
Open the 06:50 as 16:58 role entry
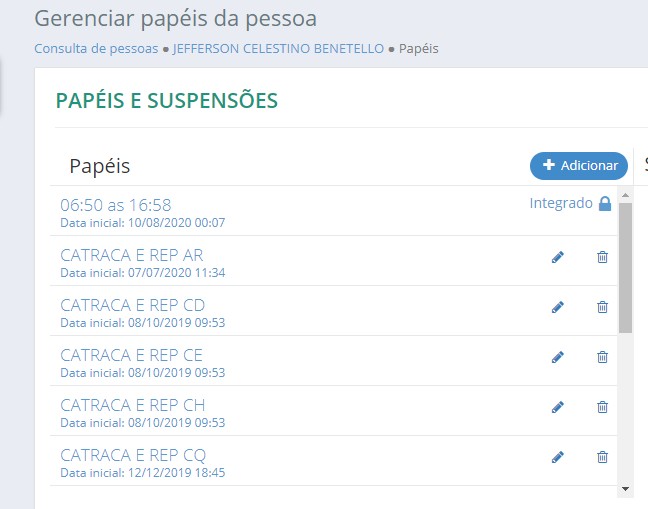tap(115, 205)
